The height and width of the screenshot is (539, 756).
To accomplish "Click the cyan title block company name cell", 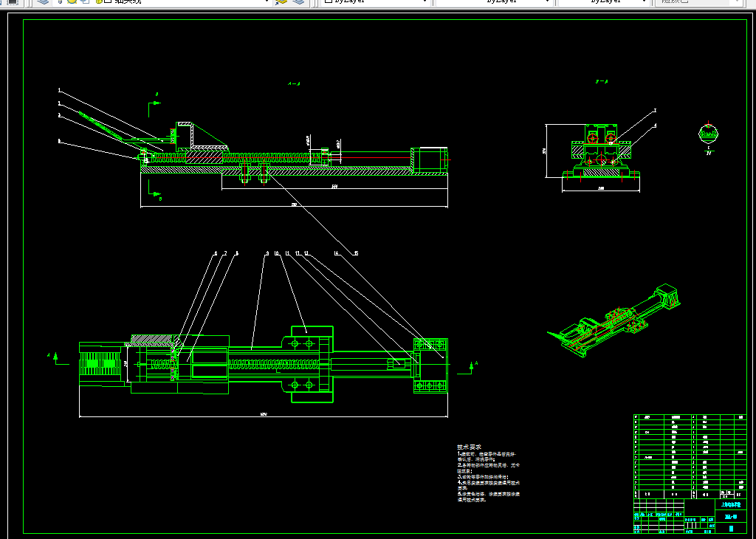I will click(x=731, y=505).
